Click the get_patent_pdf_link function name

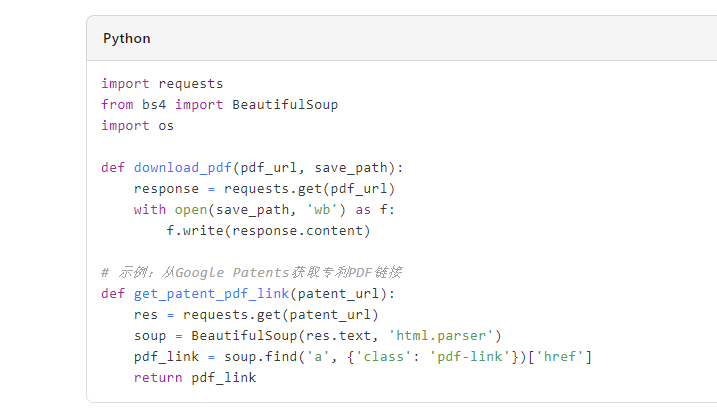211,293
